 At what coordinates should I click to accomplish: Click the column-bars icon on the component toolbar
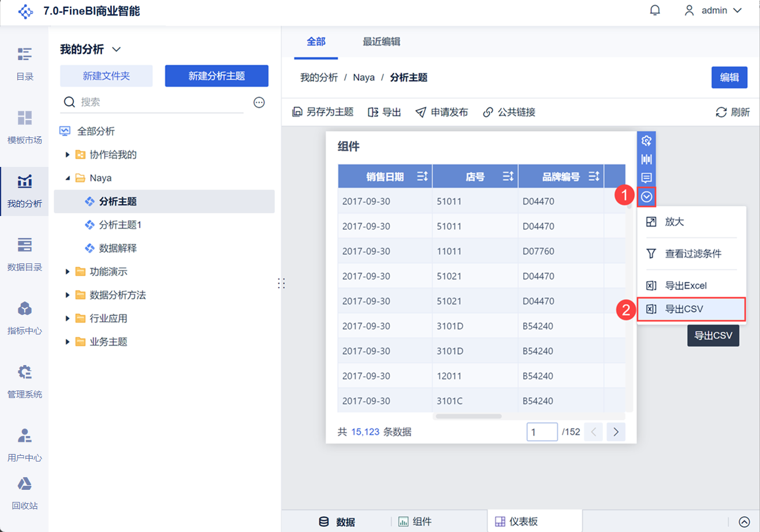[x=647, y=159]
